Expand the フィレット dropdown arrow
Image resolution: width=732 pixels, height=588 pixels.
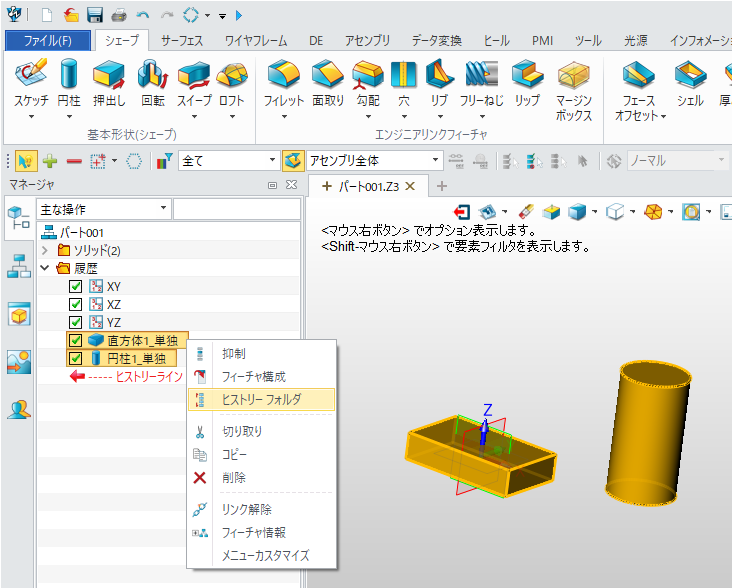click(284, 117)
